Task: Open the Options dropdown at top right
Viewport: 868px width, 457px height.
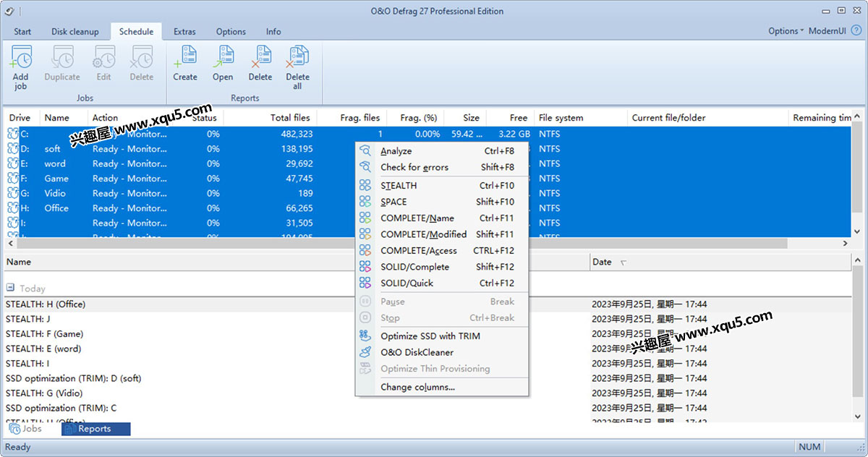Action: 786,31
